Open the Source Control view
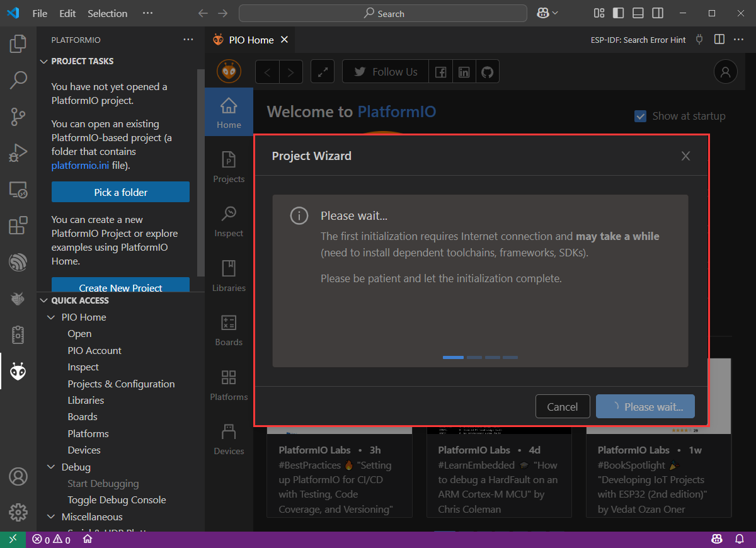This screenshot has width=756, height=548. click(18, 117)
